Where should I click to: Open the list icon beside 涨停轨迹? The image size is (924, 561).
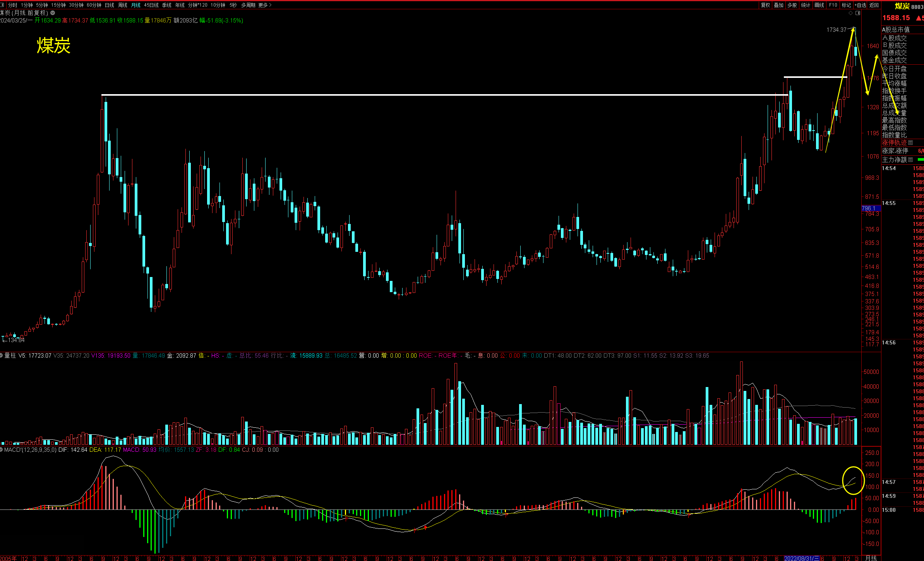[910, 143]
